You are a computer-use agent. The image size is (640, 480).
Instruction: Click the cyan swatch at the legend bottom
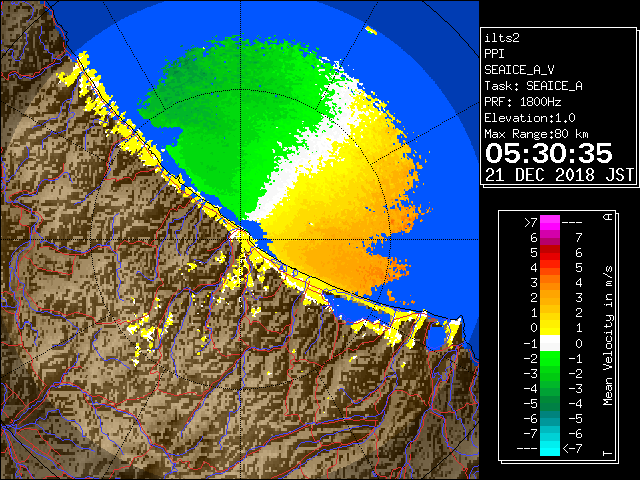click(x=550, y=448)
